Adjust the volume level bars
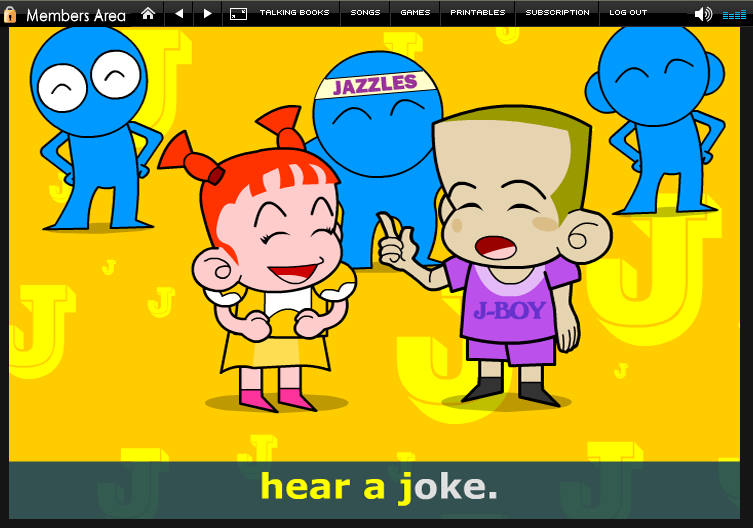Viewport: 753px width, 528px height. point(733,14)
